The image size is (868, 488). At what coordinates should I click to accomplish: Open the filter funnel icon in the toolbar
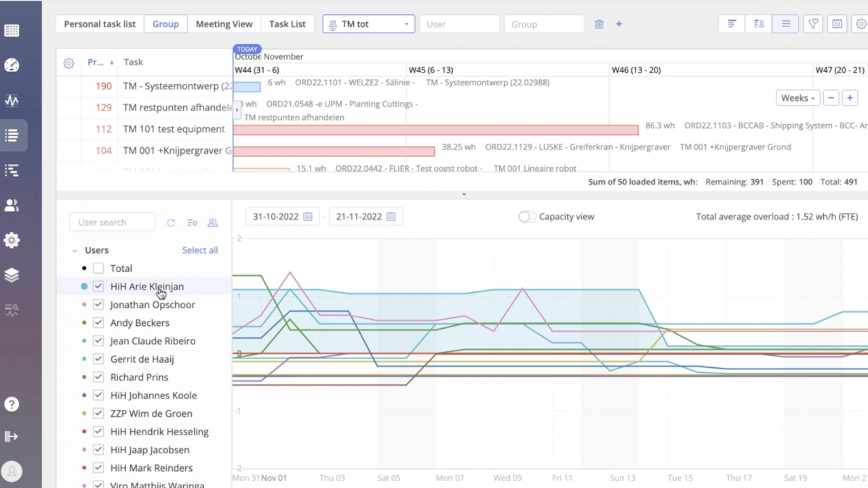pyautogui.click(x=813, y=24)
